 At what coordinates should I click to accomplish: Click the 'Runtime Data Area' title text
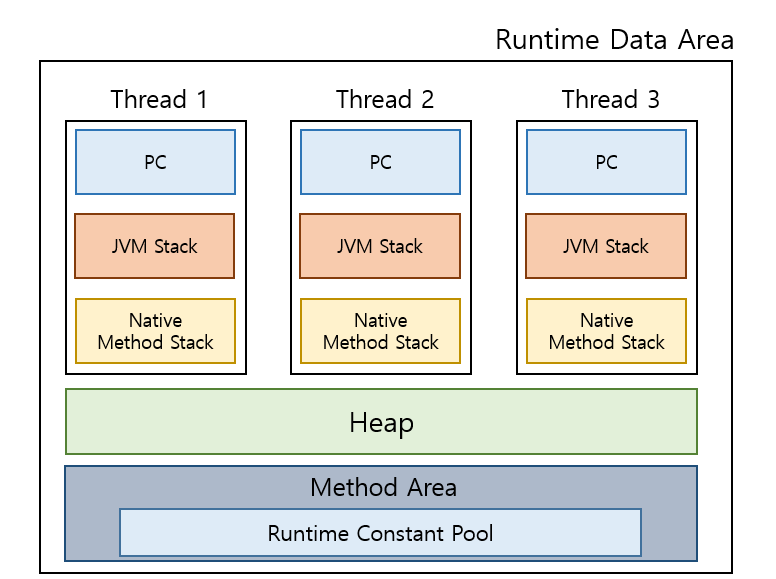(x=614, y=40)
